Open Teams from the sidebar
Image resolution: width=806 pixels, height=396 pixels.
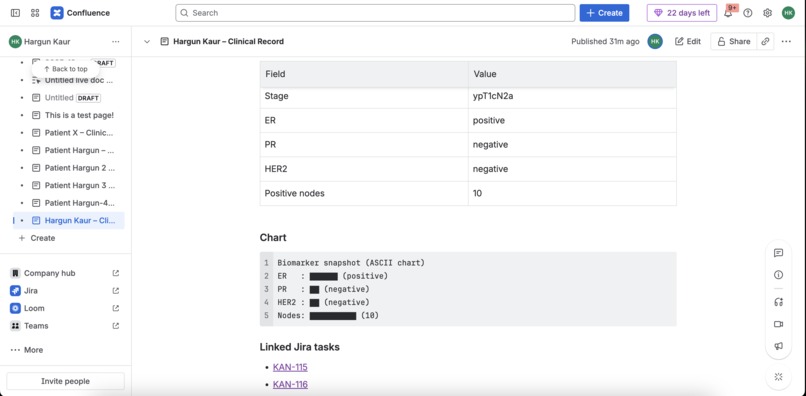click(x=36, y=326)
